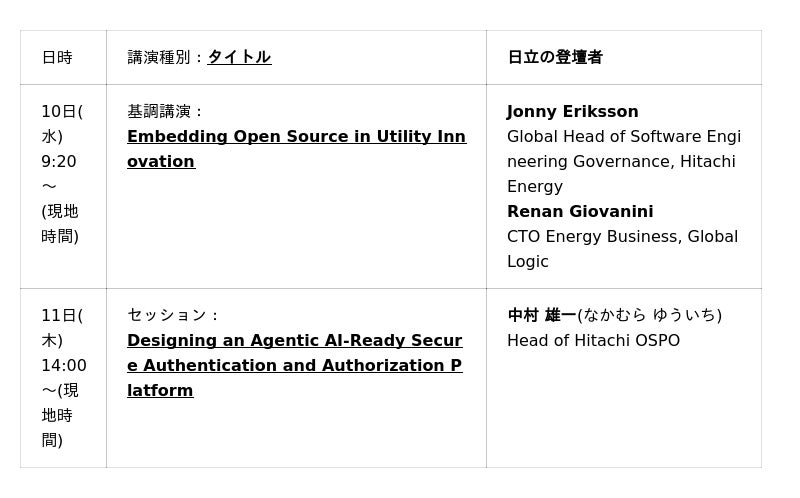This screenshot has height=498, width=800.
Task: Select the speaker name Renan Giovanini
Action: tap(580, 211)
